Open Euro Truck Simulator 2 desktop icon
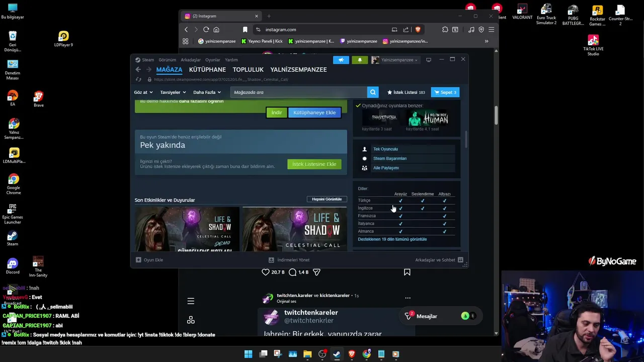Image resolution: width=644 pixels, height=362 pixels. tap(546, 15)
